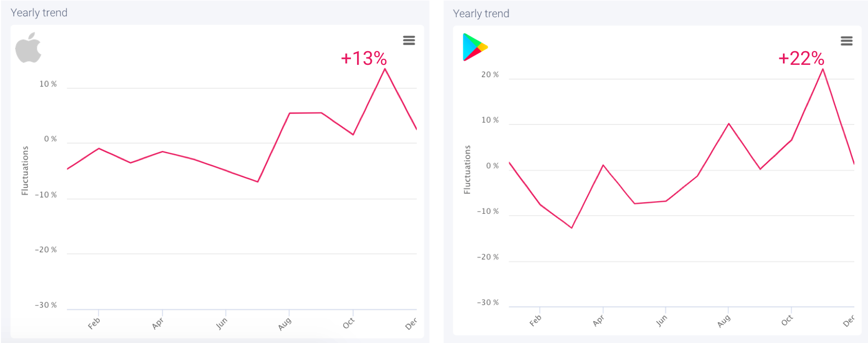Click the Apr label on Google Play chart
This screenshot has width=868, height=343.
click(x=598, y=321)
